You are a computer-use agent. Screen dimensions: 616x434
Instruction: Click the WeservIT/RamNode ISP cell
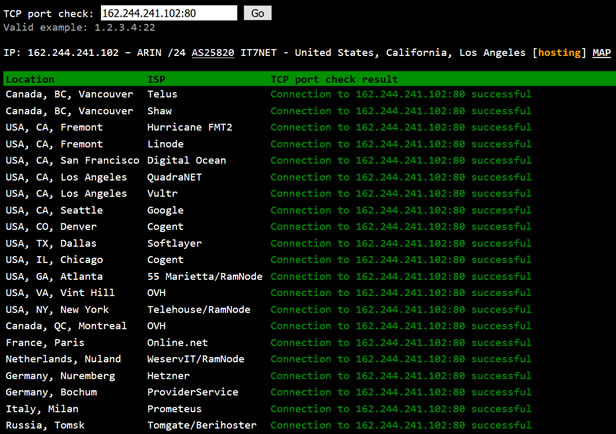point(196,359)
